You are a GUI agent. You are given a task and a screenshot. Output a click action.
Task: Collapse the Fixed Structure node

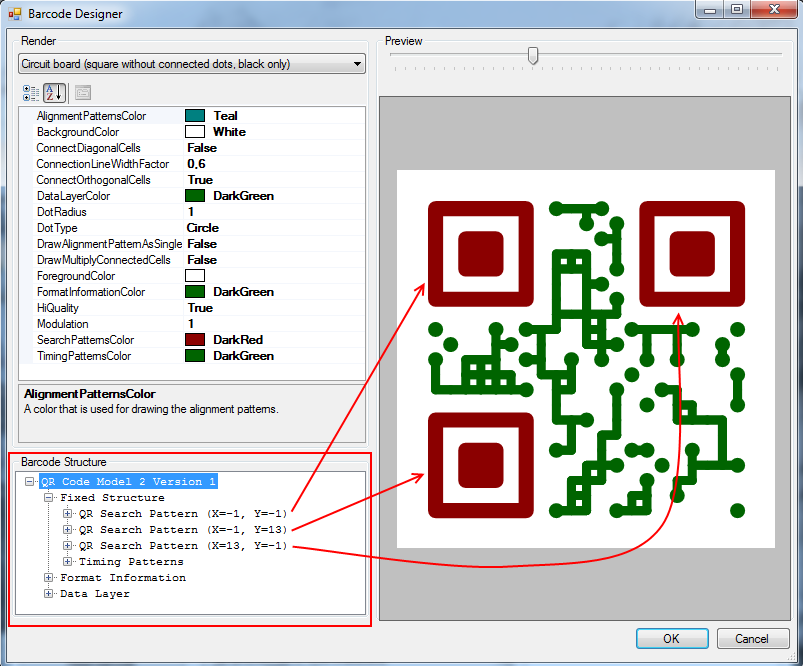coord(49,497)
